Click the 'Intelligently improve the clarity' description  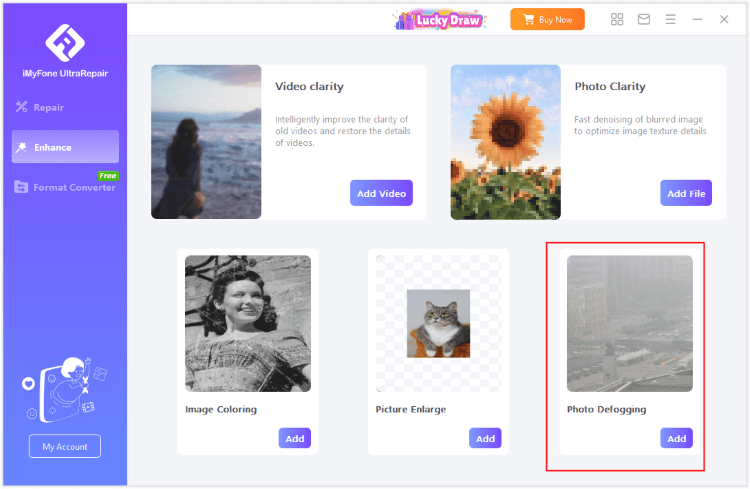tap(342, 131)
